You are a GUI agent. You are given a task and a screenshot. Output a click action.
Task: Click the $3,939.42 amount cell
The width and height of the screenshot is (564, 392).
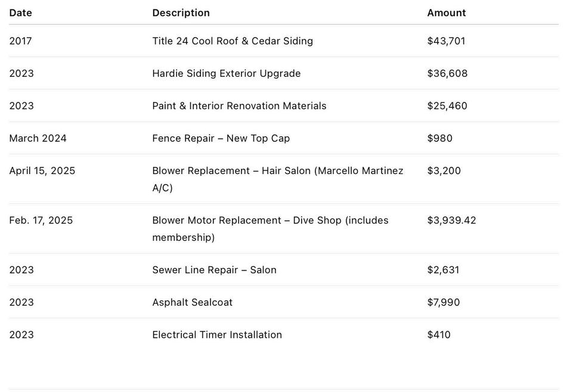point(452,220)
